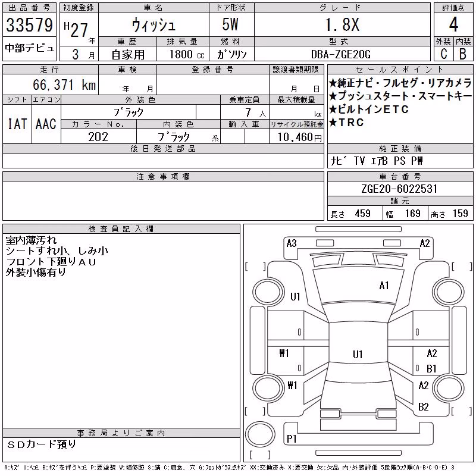
Task: Click door shape value 5W
Action: click(x=231, y=24)
